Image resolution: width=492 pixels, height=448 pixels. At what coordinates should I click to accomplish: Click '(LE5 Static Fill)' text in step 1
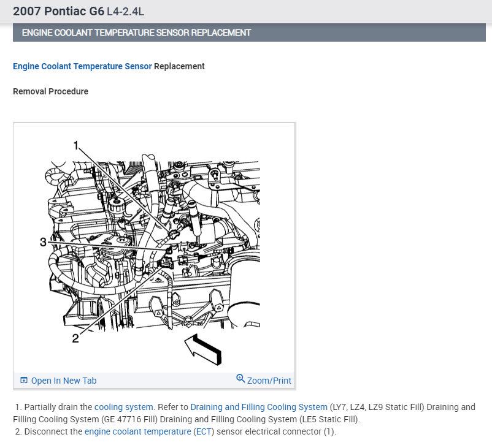329,419
